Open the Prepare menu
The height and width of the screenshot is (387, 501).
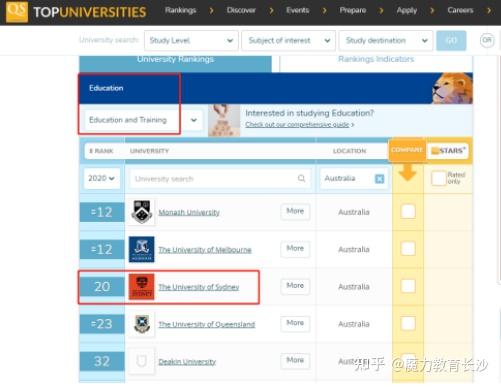[353, 10]
